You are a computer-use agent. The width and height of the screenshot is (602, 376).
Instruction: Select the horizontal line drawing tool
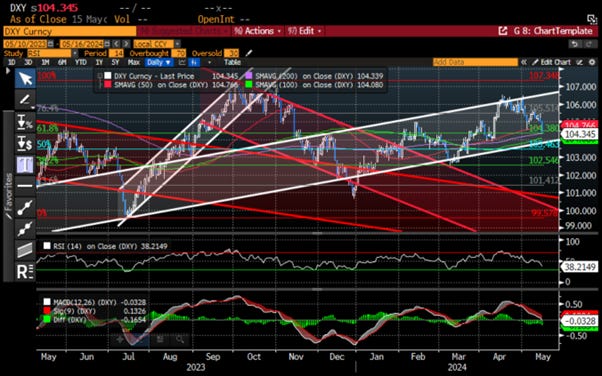(25, 186)
